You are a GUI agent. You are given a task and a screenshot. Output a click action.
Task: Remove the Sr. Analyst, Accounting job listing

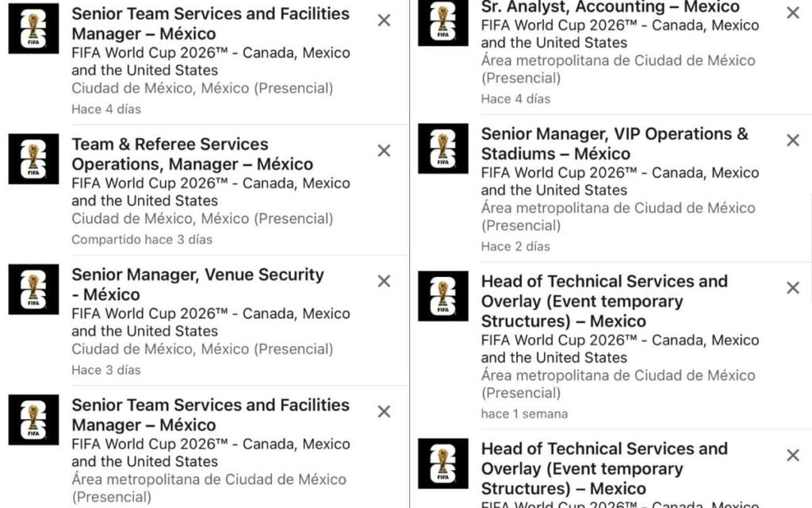pos(793,13)
